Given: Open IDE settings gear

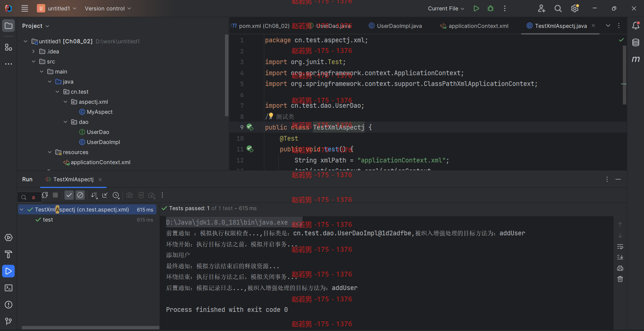Looking at the screenshot, I should (575, 8).
